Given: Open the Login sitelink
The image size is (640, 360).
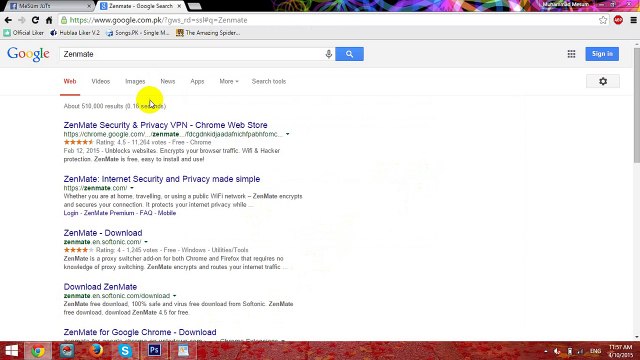Looking at the screenshot, I should (71, 213).
